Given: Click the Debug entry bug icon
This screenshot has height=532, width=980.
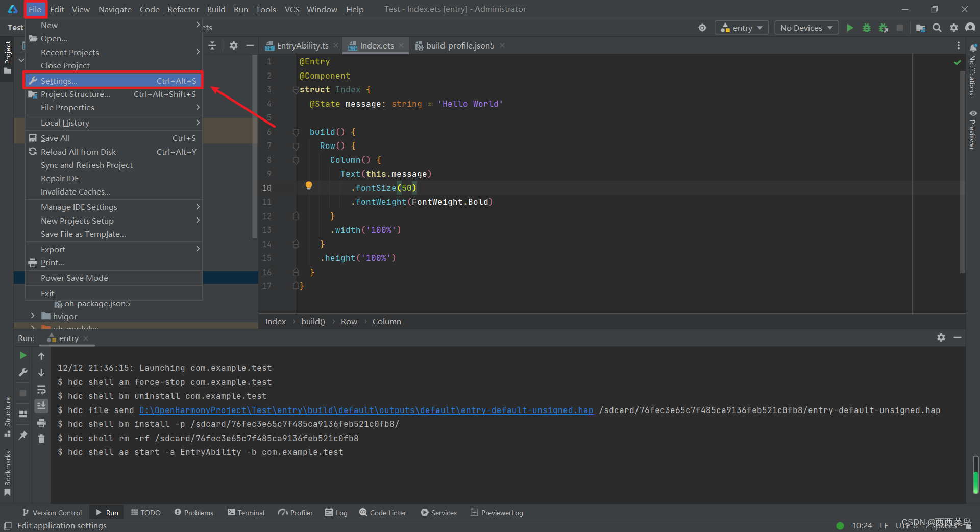Looking at the screenshot, I should 867,28.
